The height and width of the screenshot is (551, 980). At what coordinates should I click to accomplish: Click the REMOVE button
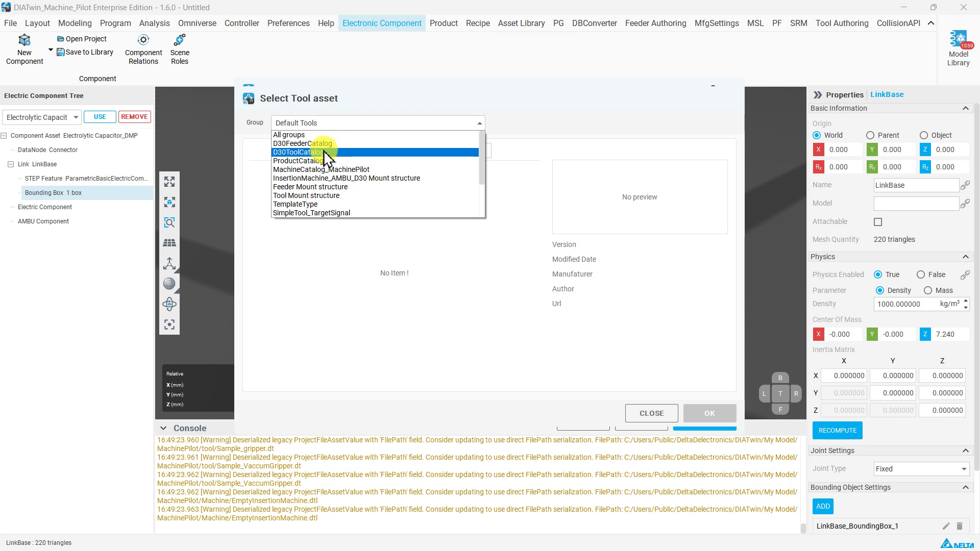click(x=135, y=117)
